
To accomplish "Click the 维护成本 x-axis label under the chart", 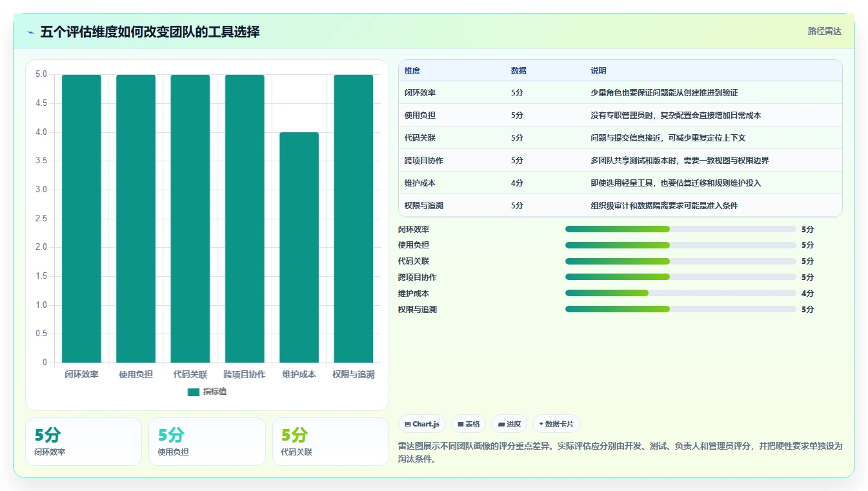I will tap(299, 374).
